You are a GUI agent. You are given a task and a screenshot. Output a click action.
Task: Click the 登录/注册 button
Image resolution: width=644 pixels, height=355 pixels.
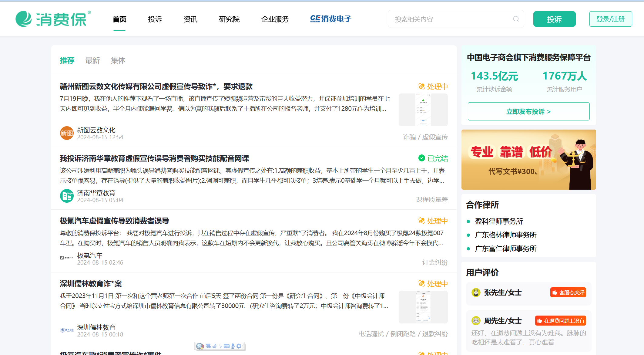coord(611,19)
